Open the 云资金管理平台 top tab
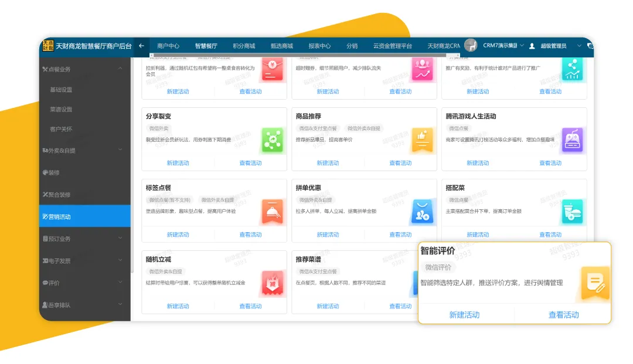Screen dimensions: 633x364 (392, 46)
